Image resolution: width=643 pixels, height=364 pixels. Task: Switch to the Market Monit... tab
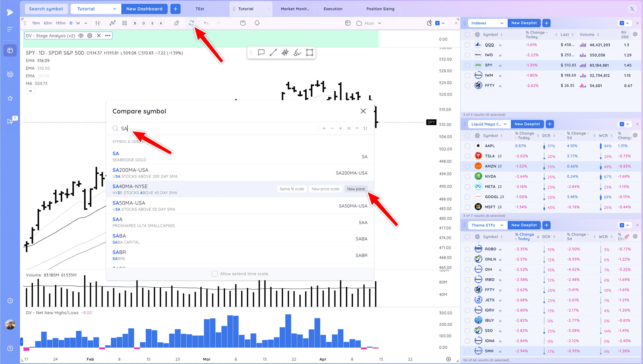(x=295, y=9)
